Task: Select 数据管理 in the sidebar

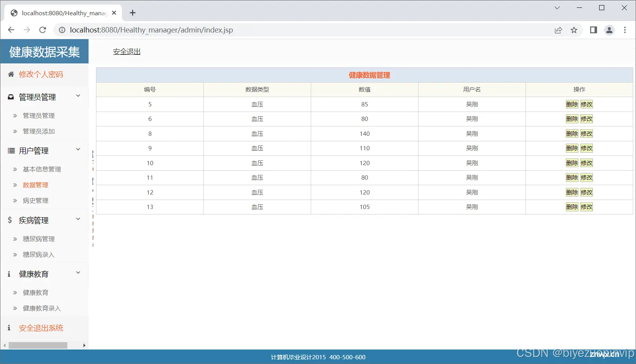Action: (36, 185)
